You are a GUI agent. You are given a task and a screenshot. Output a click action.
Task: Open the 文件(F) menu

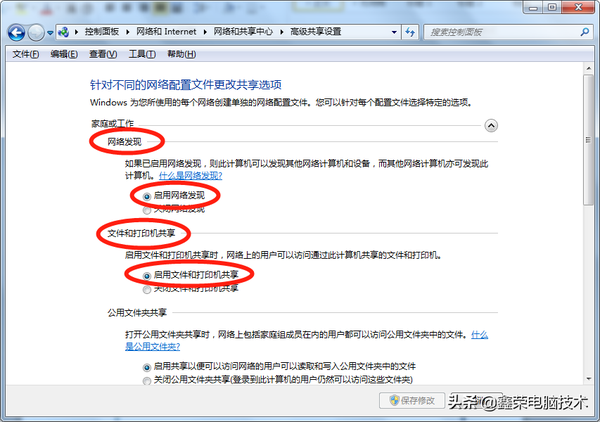click(25, 54)
